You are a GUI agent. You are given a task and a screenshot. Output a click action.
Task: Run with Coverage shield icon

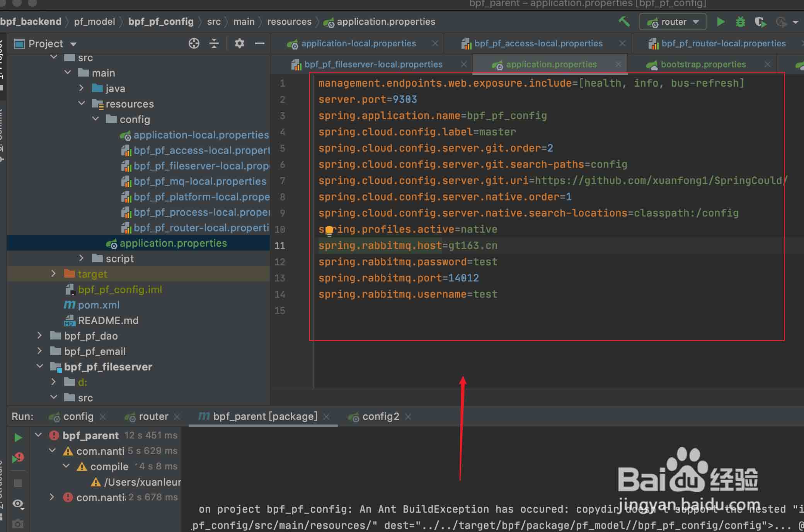760,22
